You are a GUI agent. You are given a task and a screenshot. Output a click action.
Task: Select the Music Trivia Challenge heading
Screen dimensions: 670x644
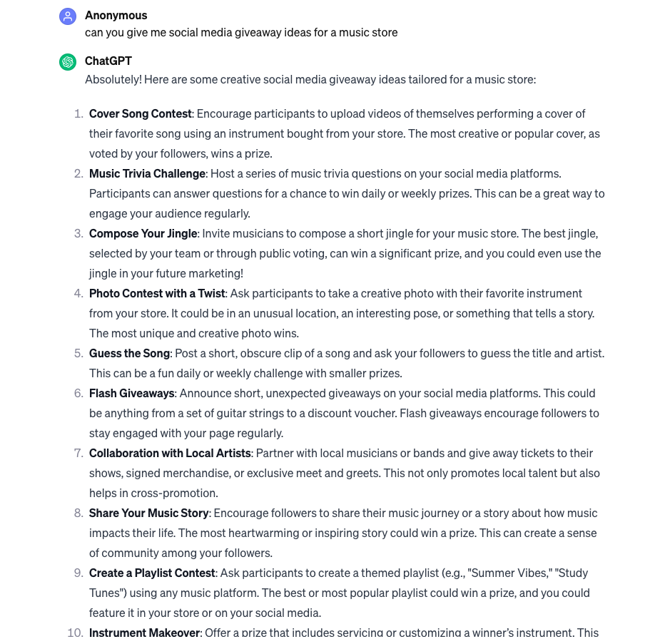click(147, 173)
